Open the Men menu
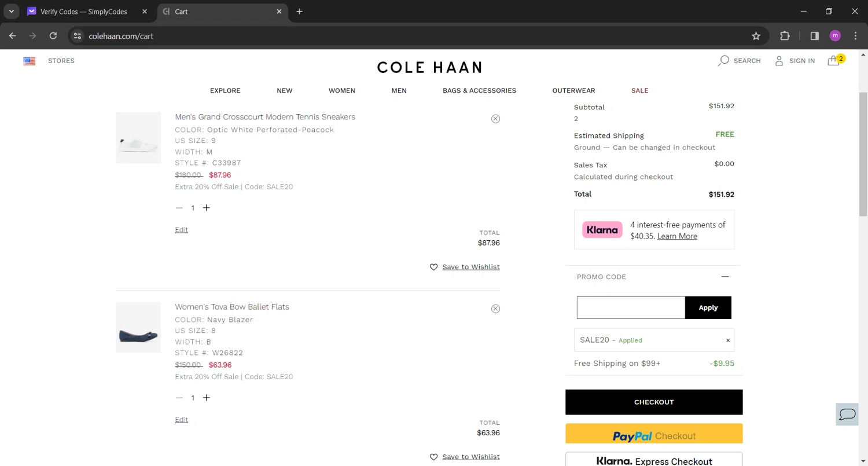The image size is (868, 466). pyautogui.click(x=399, y=91)
